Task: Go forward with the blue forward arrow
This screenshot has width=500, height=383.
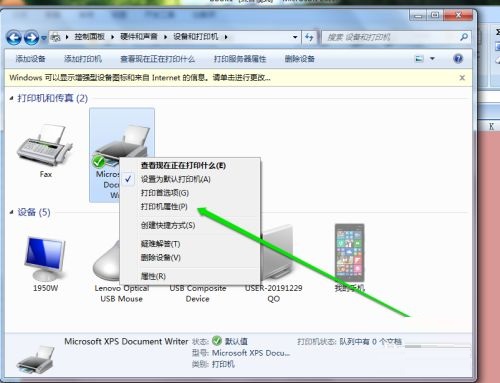Action: point(32,37)
